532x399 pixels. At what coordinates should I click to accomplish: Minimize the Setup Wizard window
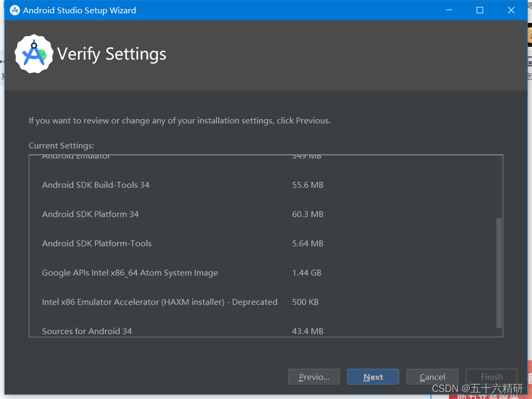449,10
